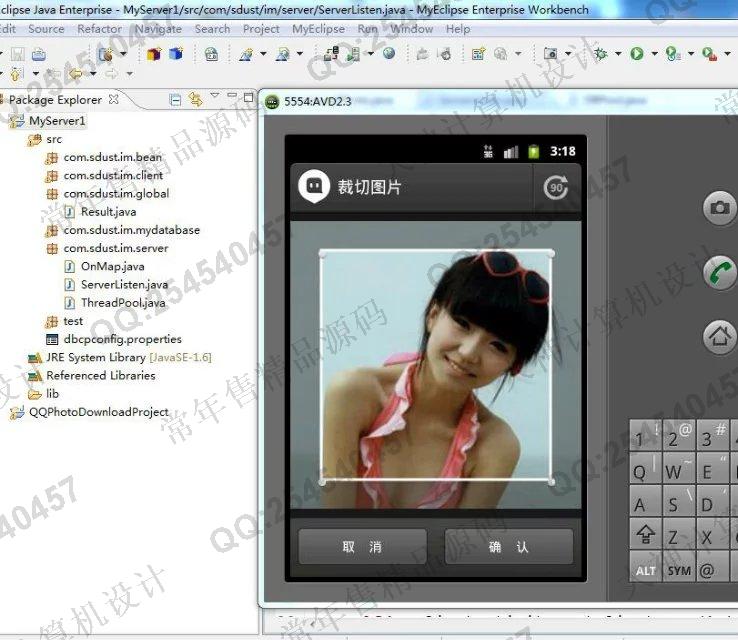Open the Navigate menu
The image size is (738, 640).
(x=158, y=29)
